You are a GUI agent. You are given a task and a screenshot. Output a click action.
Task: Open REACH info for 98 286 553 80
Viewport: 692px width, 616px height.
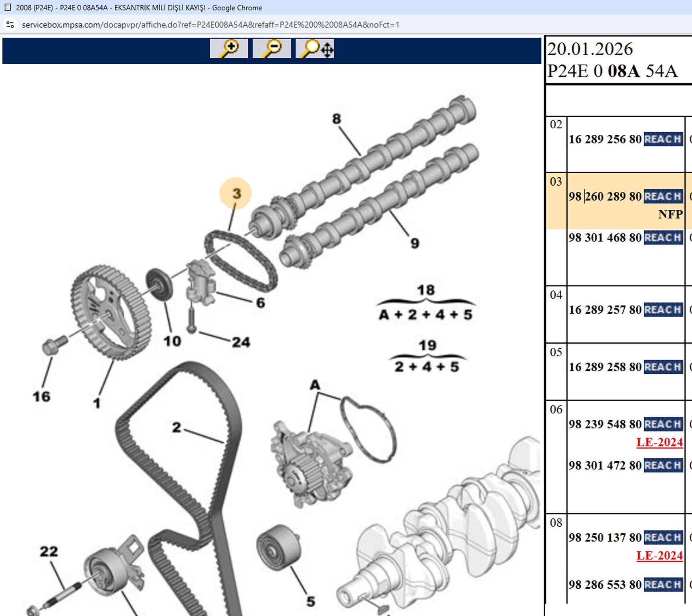[x=663, y=585]
